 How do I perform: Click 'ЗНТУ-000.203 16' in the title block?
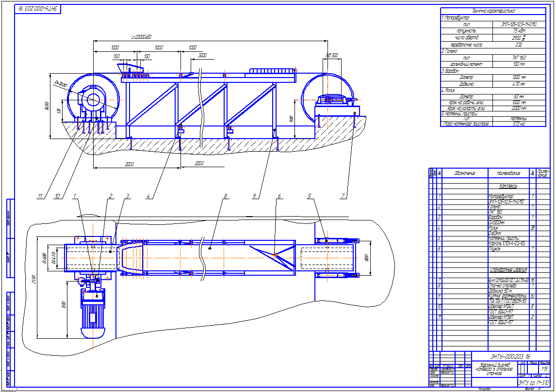(x=510, y=356)
